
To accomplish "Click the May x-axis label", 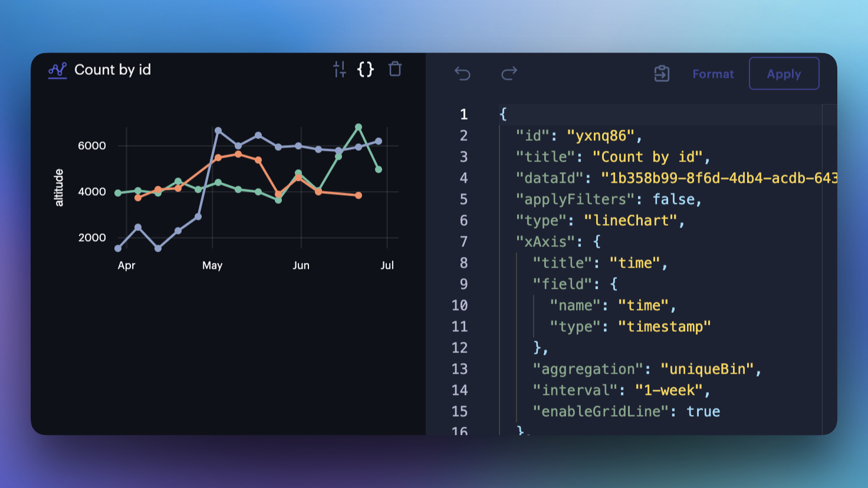I will tap(212, 266).
